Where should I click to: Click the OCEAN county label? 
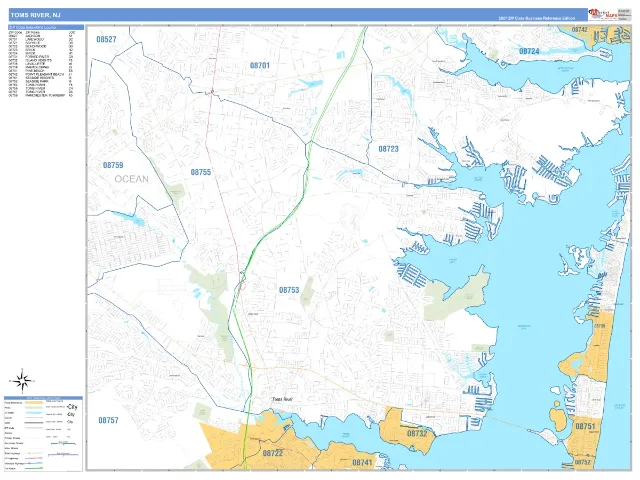point(131,179)
